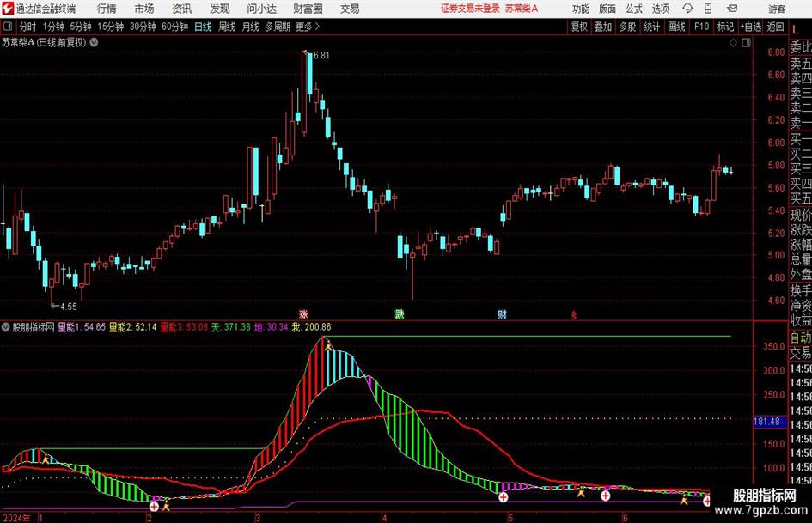Image resolution: width=812 pixels, height=523 pixels.
Task: Switch to 15分钟 period
Action: pyautogui.click(x=110, y=27)
